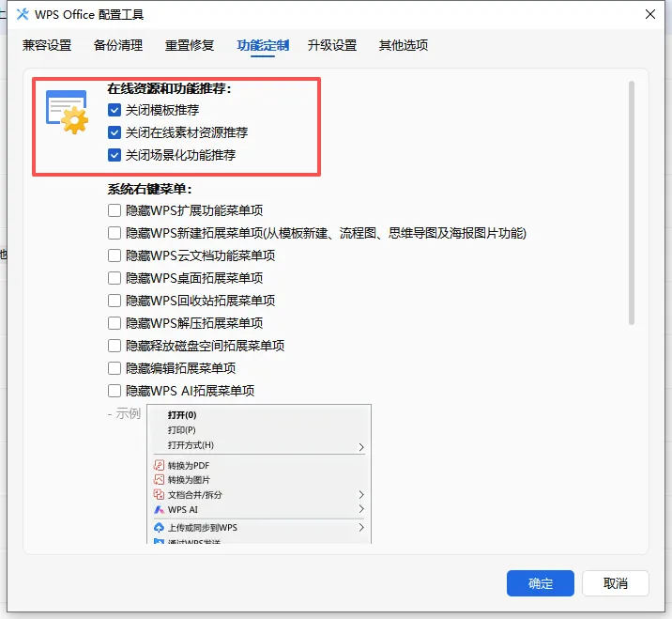
Task: Switch to the 兼容设置 tab
Action: (47, 45)
